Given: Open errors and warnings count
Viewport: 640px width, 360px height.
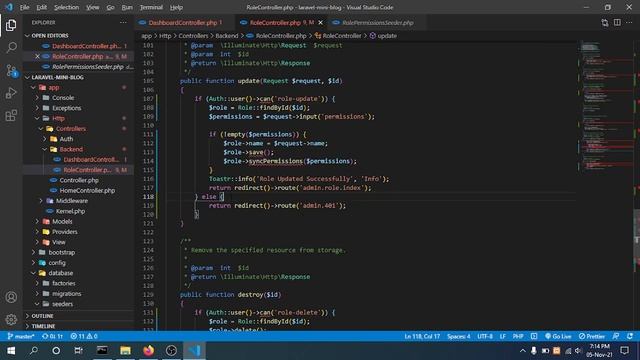Looking at the screenshot, I should (x=84, y=336).
